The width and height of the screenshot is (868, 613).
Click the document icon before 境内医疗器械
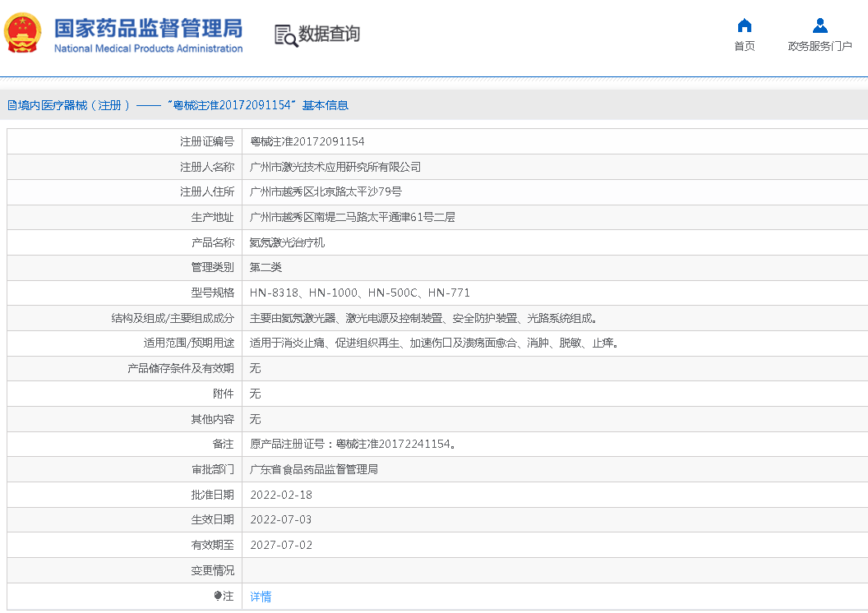click(x=12, y=105)
